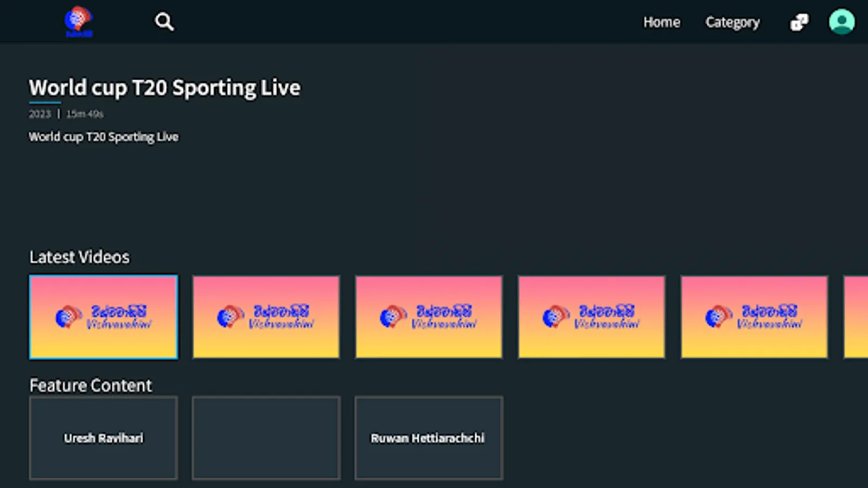
Task: Click the "Feature Content" section heading
Action: [91, 386]
